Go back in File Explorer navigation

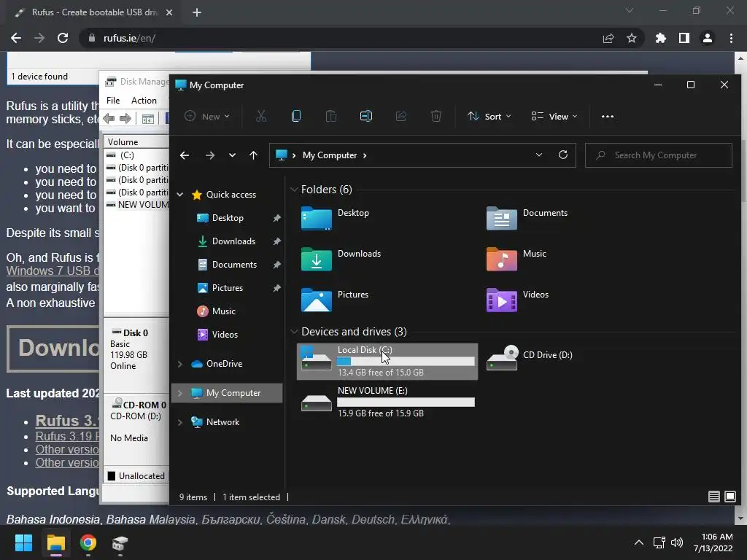tap(185, 155)
